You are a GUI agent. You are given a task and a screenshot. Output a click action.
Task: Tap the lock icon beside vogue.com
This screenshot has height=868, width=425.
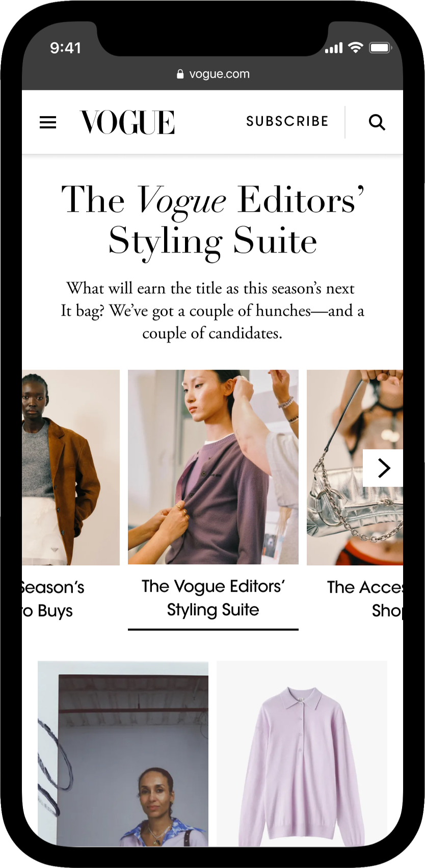click(180, 74)
